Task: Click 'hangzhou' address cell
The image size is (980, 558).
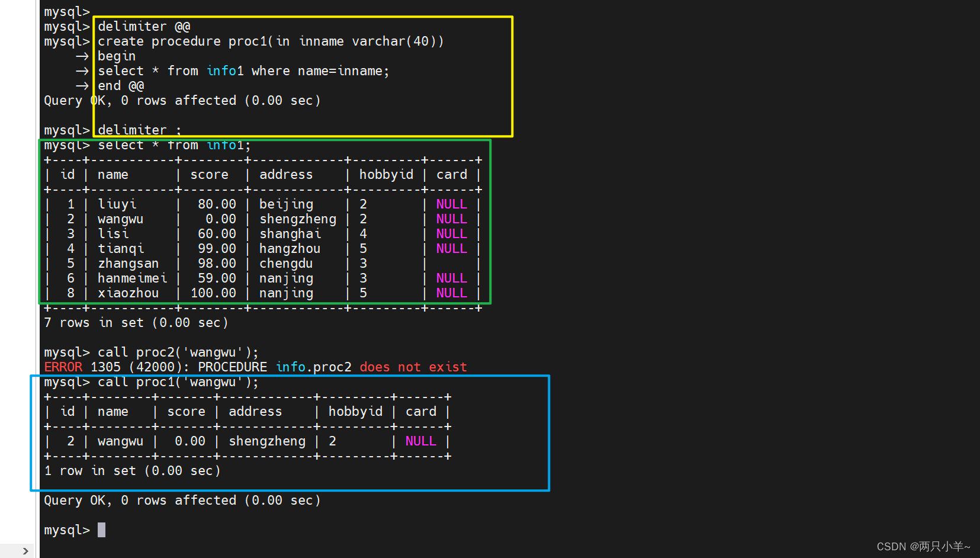Action: 290,249
